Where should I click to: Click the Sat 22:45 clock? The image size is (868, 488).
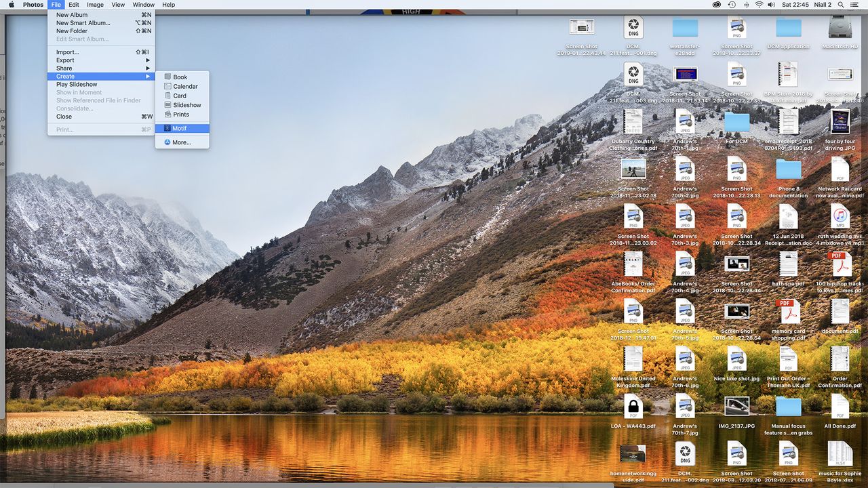(795, 5)
